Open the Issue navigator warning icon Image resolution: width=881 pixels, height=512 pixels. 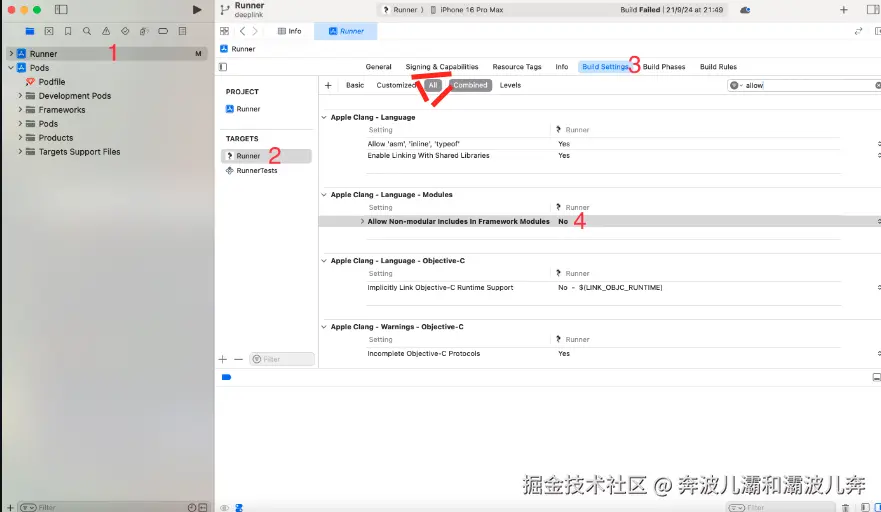point(106,31)
